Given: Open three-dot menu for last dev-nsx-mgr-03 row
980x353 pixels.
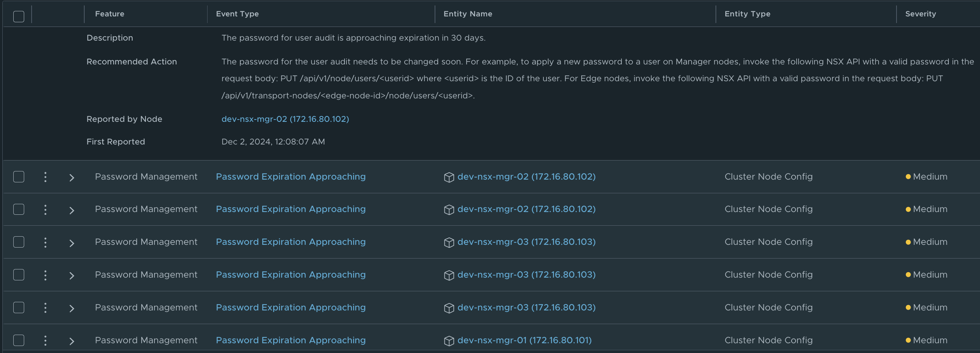Looking at the screenshot, I should click(x=45, y=308).
